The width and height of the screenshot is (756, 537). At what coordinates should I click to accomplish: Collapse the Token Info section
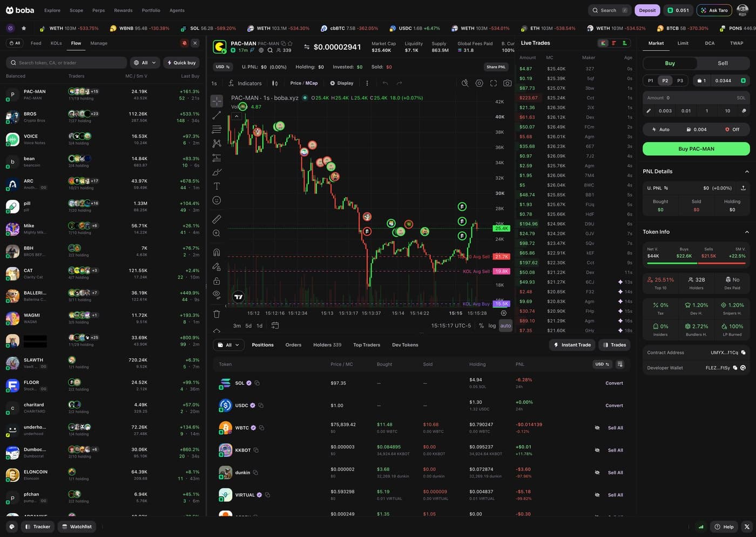747,232
